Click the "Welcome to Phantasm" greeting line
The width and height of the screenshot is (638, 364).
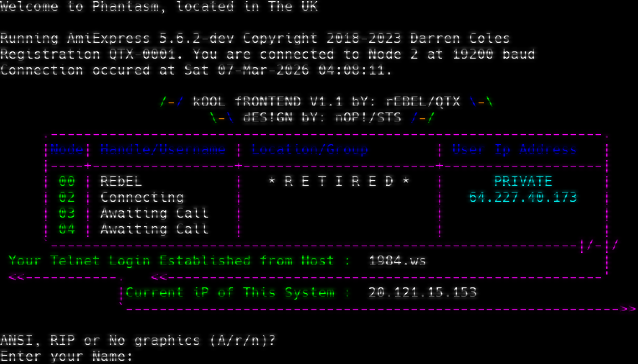(x=83, y=6)
